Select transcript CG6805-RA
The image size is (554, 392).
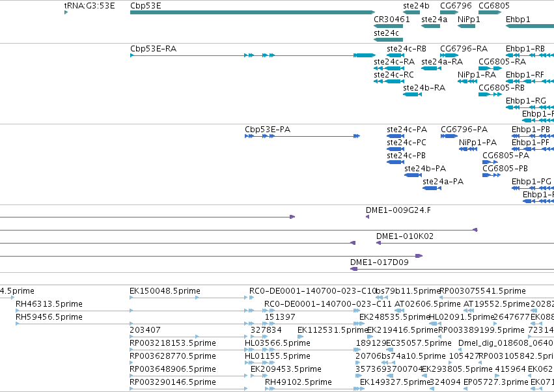490,68
